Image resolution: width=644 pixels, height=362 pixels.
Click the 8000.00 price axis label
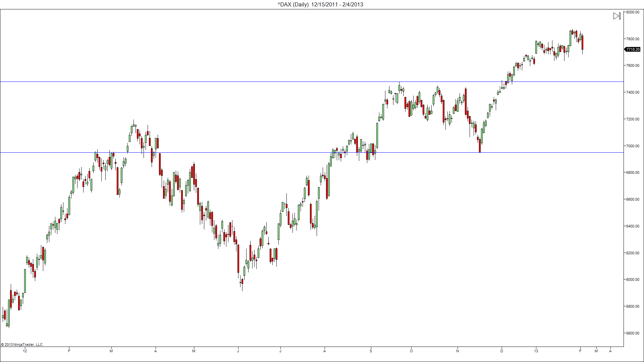633,12
